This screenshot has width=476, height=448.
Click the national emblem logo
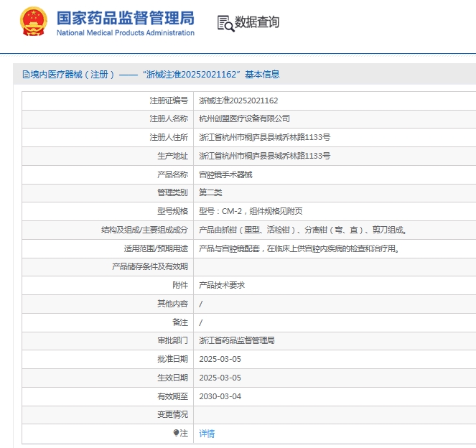34,22
